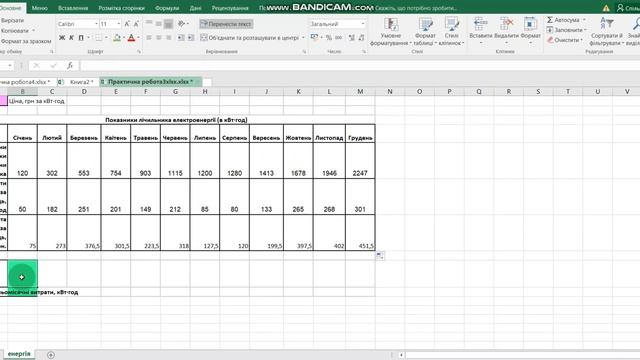Click the red font color icon

(x=131, y=38)
